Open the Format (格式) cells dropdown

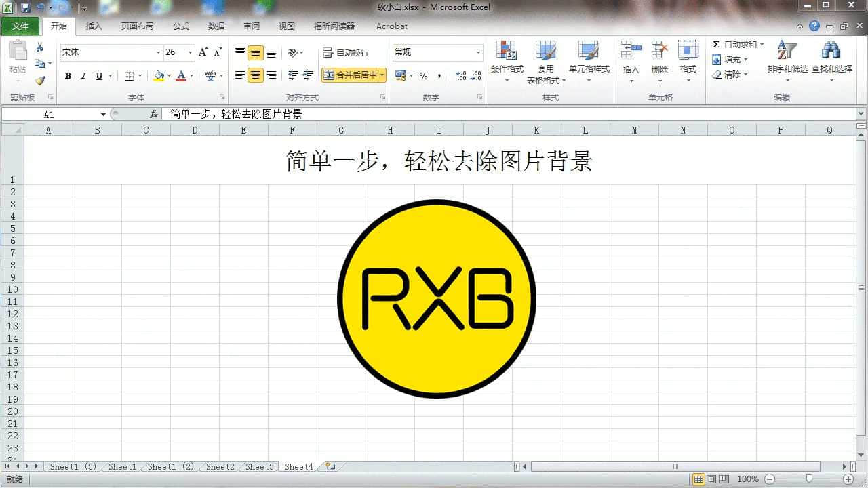coord(688,62)
